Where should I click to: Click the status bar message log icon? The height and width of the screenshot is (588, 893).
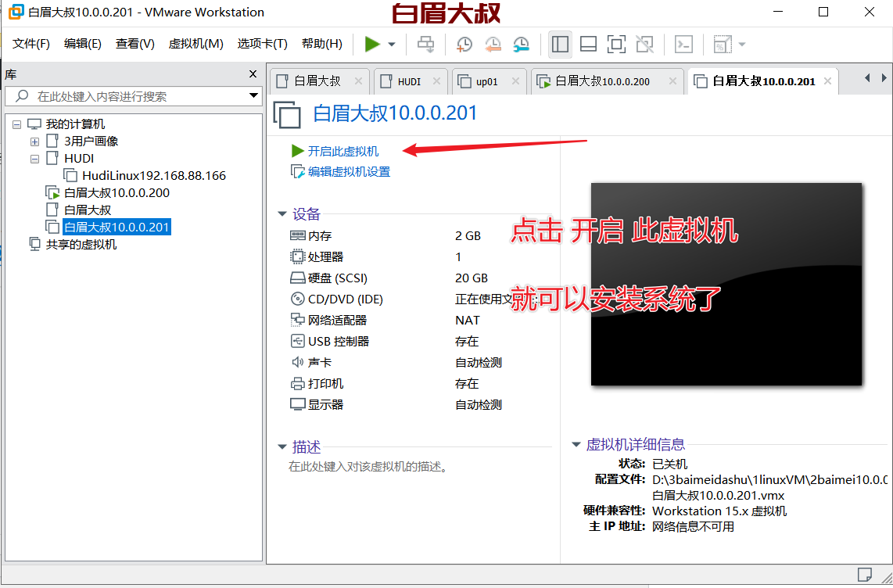(x=865, y=574)
